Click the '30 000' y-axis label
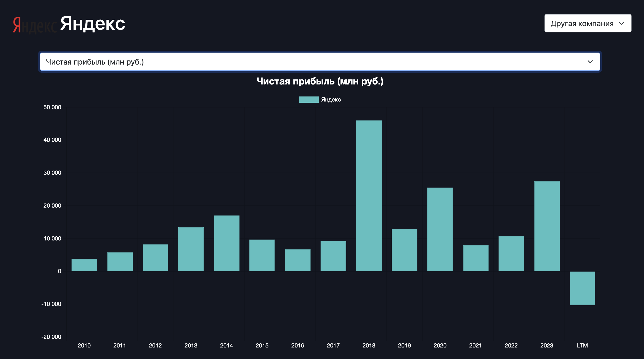The width and height of the screenshot is (644, 359). (52, 173)
